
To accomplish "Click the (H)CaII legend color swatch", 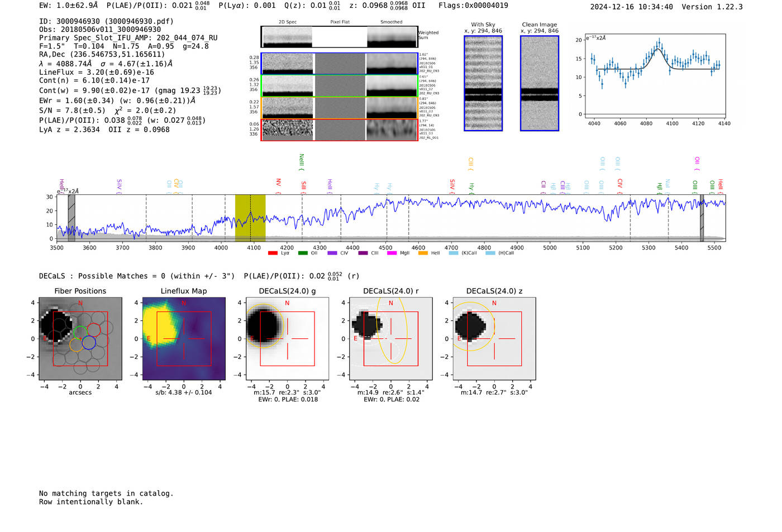I will [x=490, y=253].
